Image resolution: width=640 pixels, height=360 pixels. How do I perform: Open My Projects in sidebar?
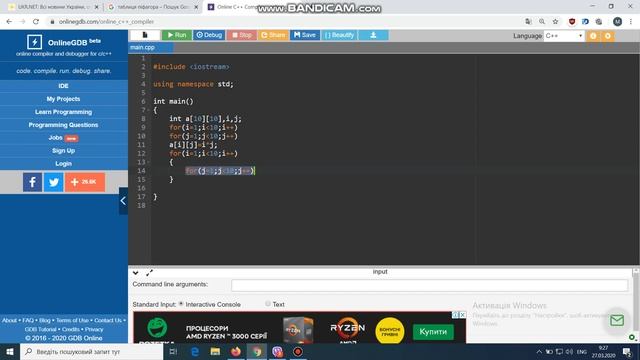(63, 99)
